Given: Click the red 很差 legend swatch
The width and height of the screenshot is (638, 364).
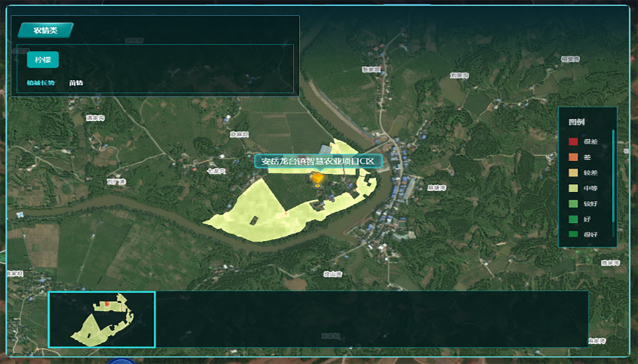Looking at the screenshot, I should [x=573, y=142].
